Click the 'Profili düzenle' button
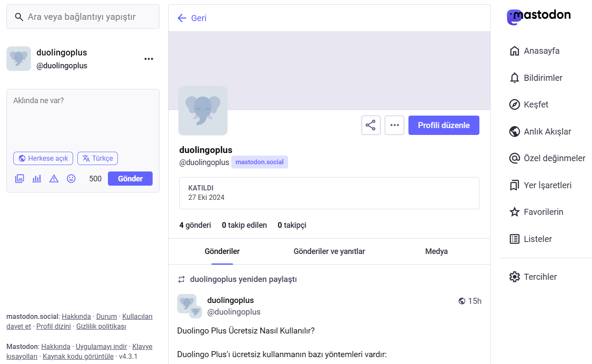 [x=444, y=125]
